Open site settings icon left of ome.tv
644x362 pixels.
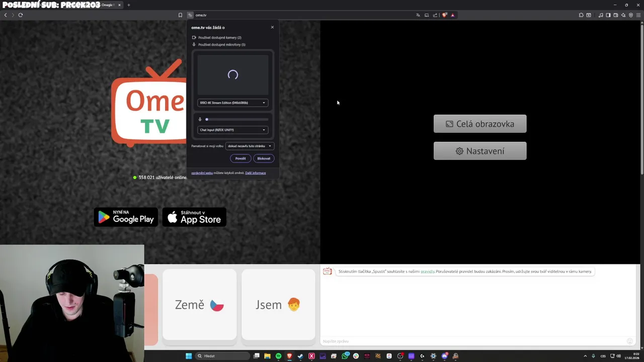[x=190, y=15]
